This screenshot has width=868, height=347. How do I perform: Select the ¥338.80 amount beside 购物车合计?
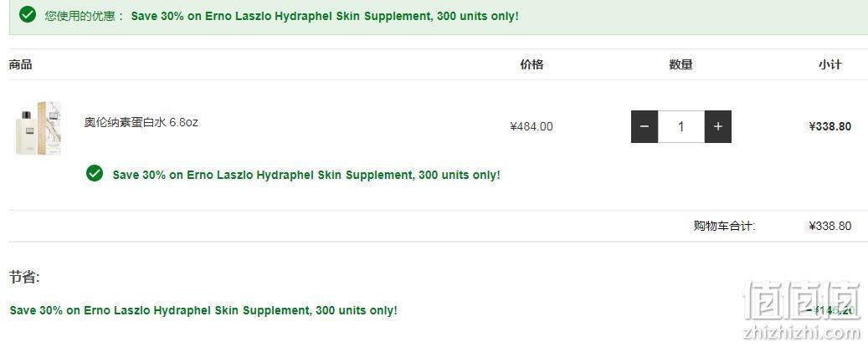pos(829,226)
